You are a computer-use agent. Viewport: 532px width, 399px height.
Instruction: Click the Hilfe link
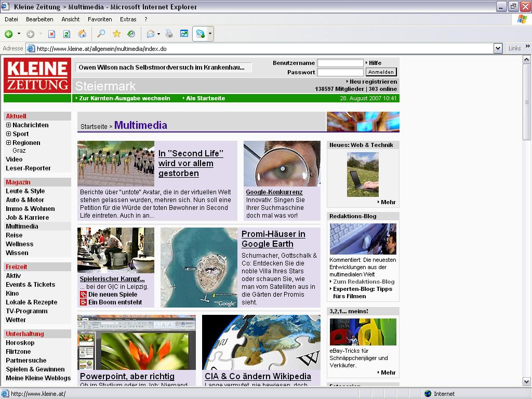375,63
